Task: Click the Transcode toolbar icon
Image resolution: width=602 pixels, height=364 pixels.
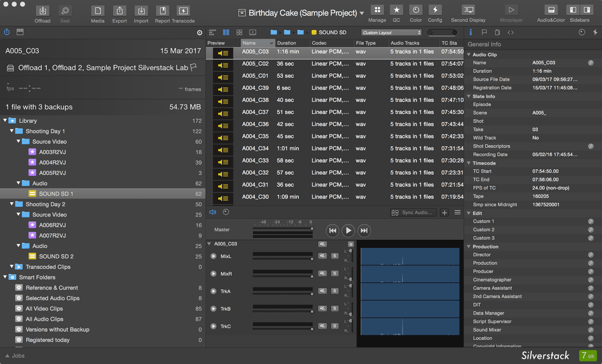Action: pyautogui.click(x=183, y=11)
